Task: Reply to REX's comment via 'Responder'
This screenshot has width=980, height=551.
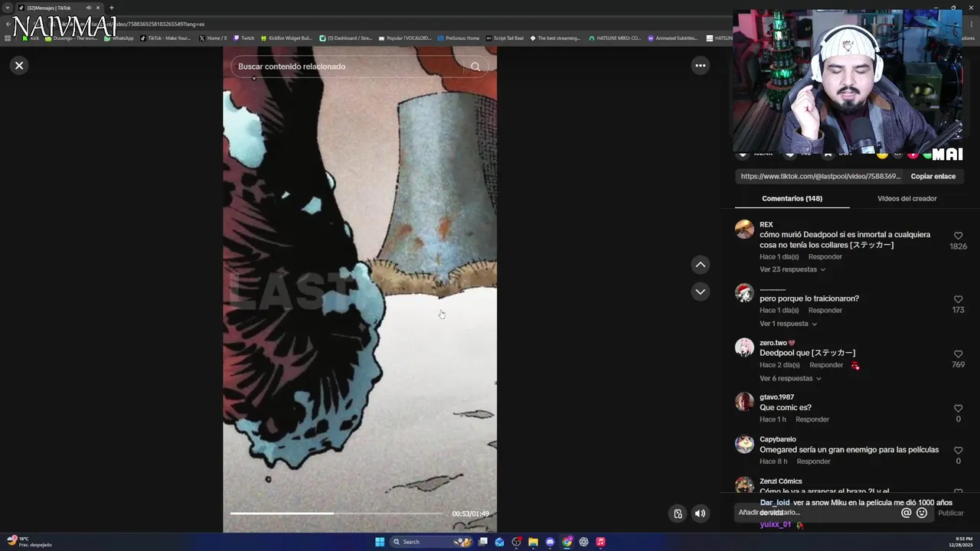Action: point(825,256)
